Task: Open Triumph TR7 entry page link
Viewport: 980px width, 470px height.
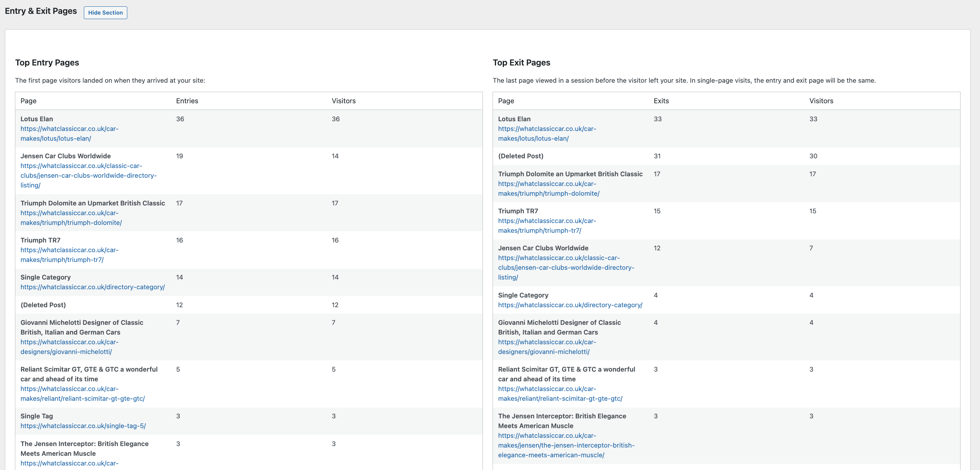Action: tap(69, 250)
